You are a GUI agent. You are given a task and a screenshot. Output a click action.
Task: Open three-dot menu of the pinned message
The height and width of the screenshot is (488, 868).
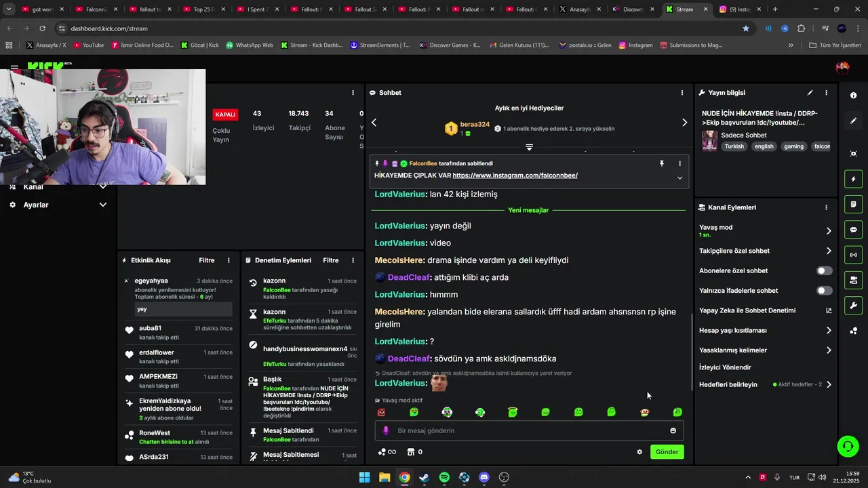pyautogui.click(x=679, y=163)
